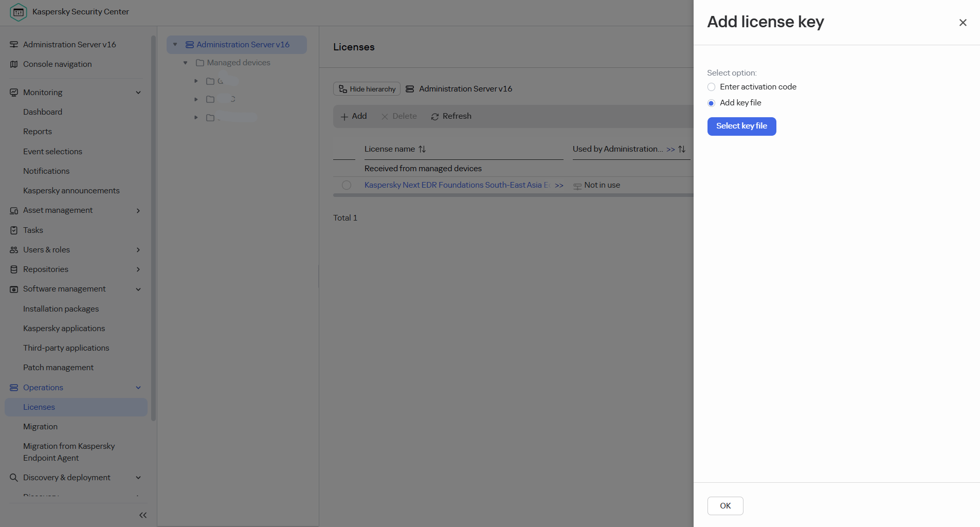Select the Enter activation code option
980x527 pixels.
tap(712, 87)
